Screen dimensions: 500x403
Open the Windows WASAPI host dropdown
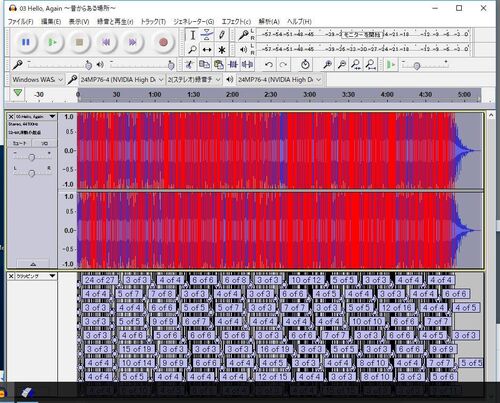click(x=37, y=80)
